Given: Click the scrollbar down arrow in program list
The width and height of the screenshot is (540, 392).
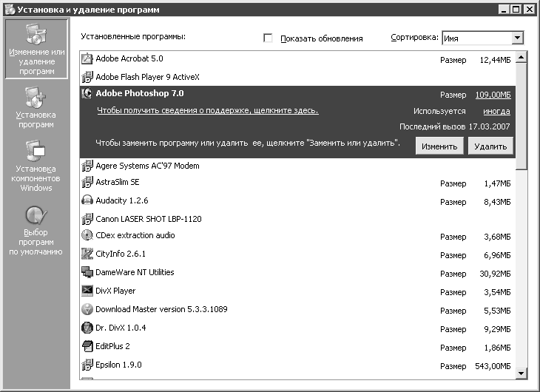Looking at the screenshot, I should coord(522,373).
